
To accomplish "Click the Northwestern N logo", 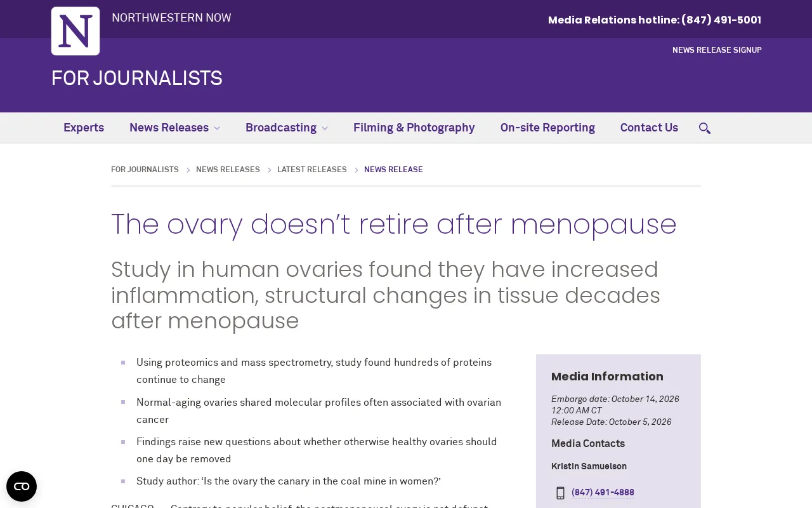I will pyautogui.click(x=75, y=31).
